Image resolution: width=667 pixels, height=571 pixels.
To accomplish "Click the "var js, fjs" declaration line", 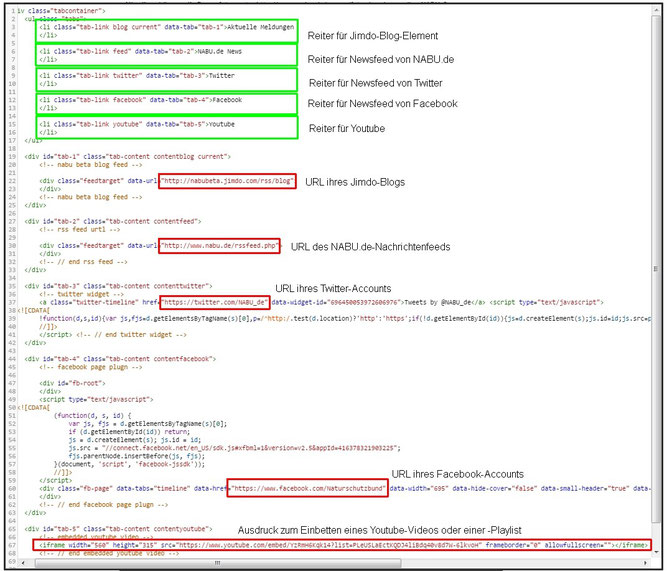I will tap(148, 423).
